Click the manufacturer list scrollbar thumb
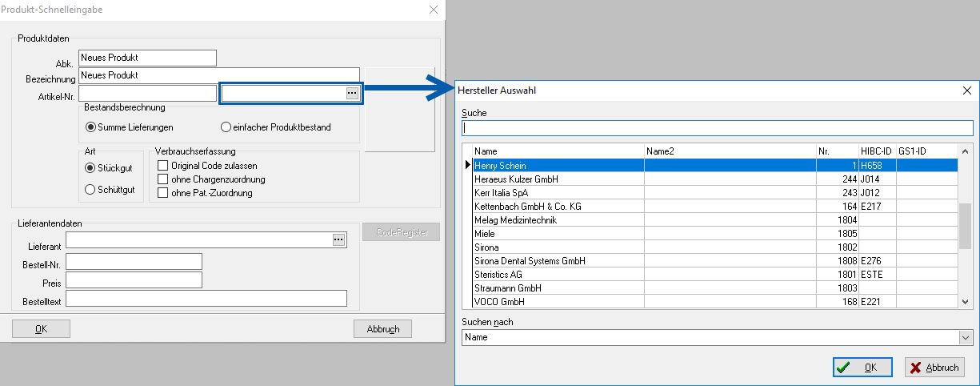980x386 pixels. [966, 225]
